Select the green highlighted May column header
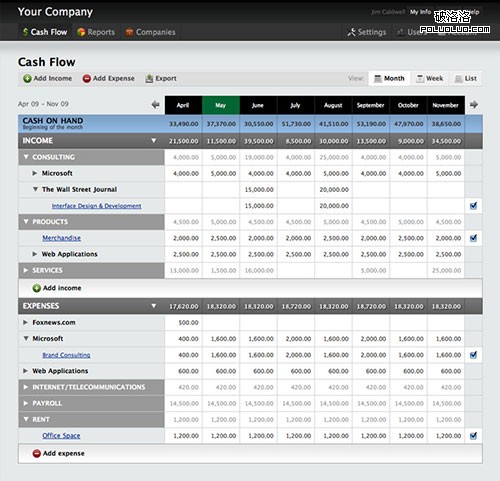The image size is (500, 481). (221, 105)
